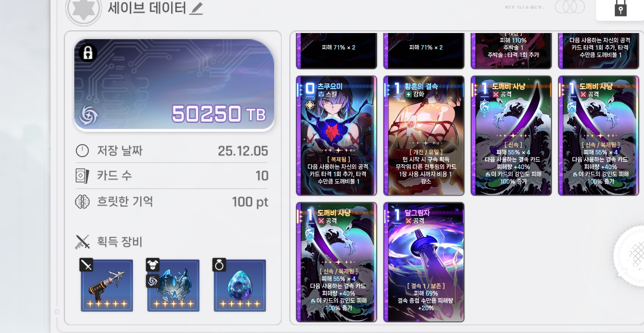Select the blue egg ring equipment item

[240, 285]
